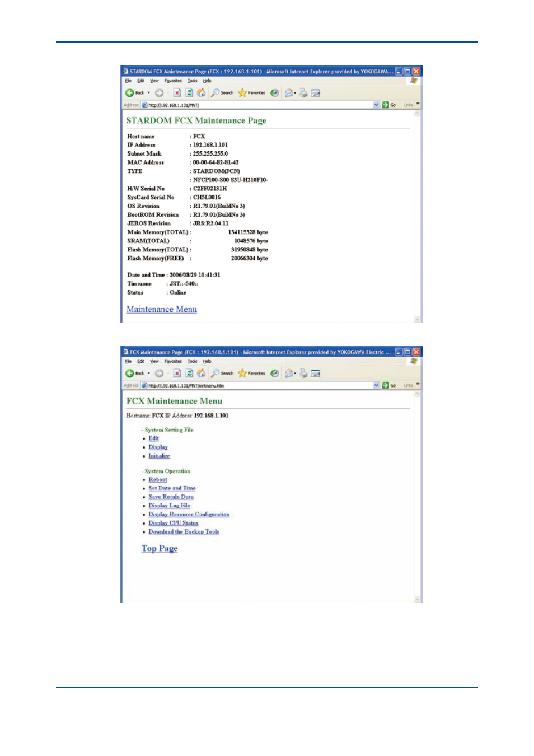Open View menu in STARDOM Maintenance Page window
This screenshot has width=534, height=756.
(154, 81)
